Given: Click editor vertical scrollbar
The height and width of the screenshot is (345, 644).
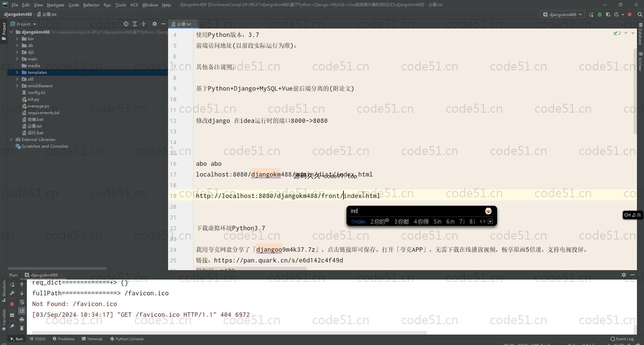Looking at the screenshot, I should [x=635, y=91].
